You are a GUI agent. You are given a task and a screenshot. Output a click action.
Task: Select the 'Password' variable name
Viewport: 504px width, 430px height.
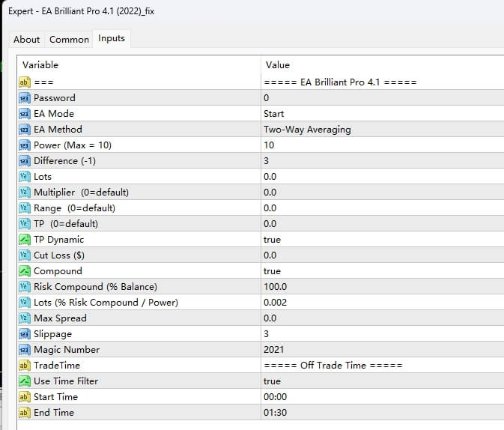point(55,98)
